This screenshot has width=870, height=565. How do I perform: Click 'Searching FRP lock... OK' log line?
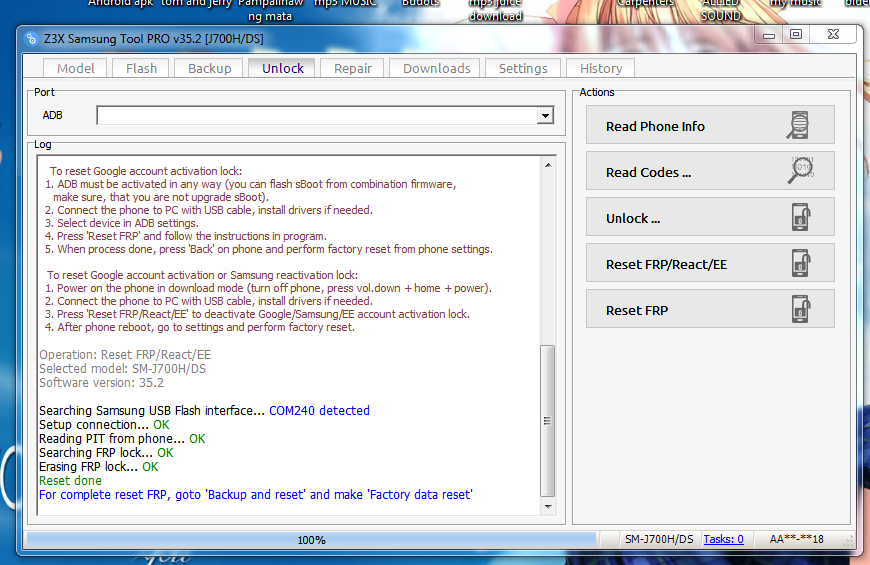tap(106, 453)
